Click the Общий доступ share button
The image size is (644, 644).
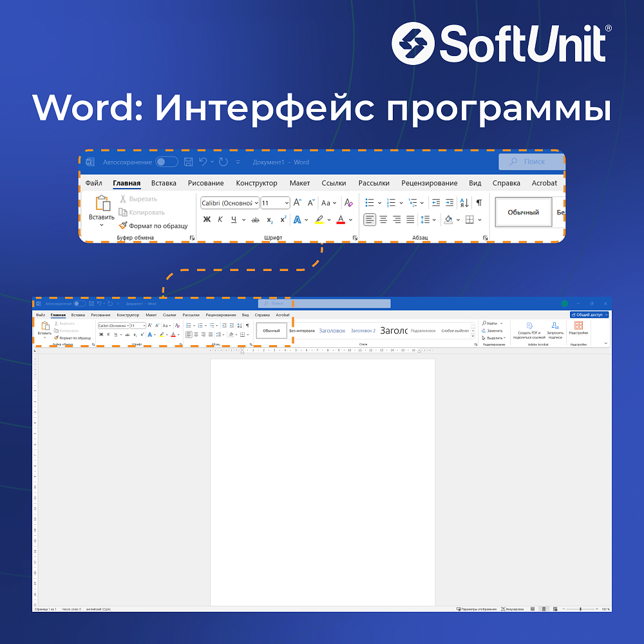click(589, 315)
